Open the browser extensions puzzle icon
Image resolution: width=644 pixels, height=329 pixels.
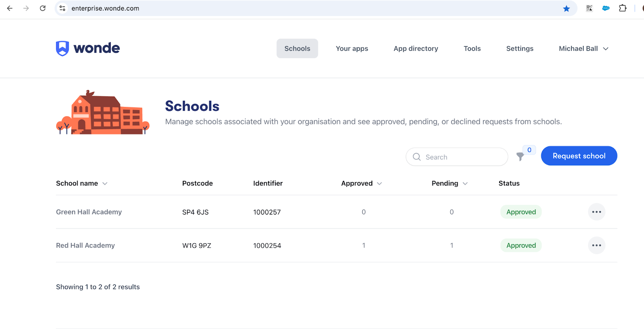[622, 8]
